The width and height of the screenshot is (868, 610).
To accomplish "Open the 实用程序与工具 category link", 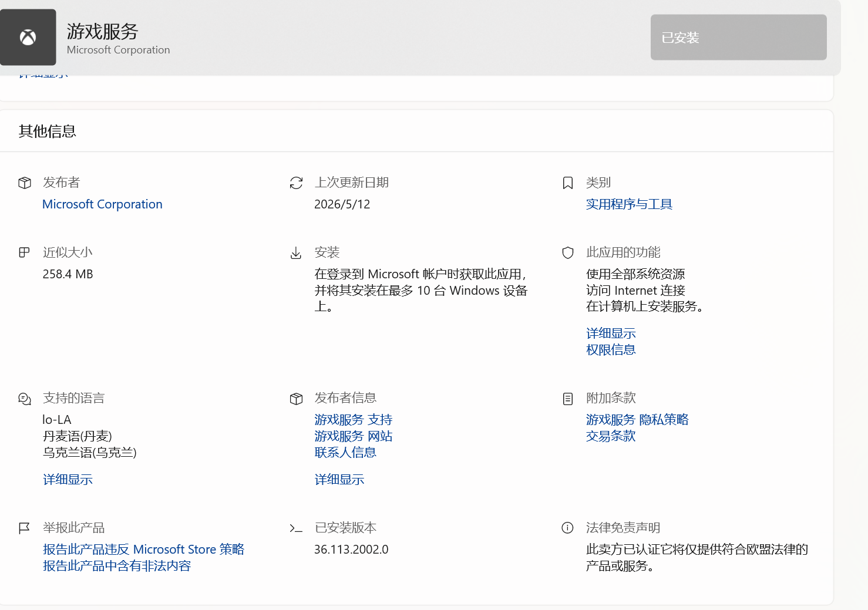I will pyautogui.click(x=629, y=204).
